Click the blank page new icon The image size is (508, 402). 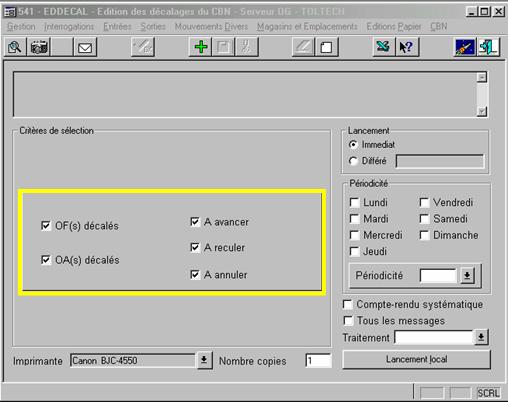coord(326,47)
